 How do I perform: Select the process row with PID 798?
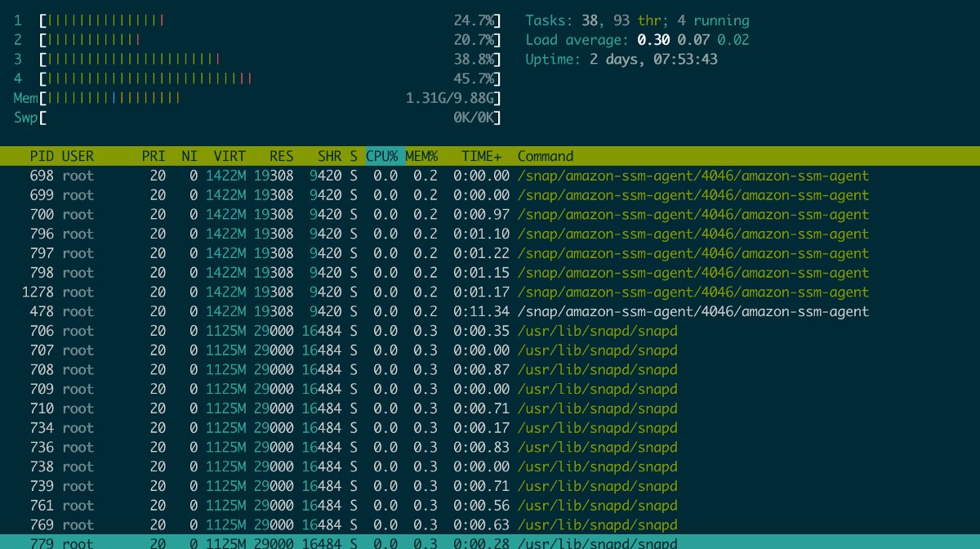tap(490, 273)
